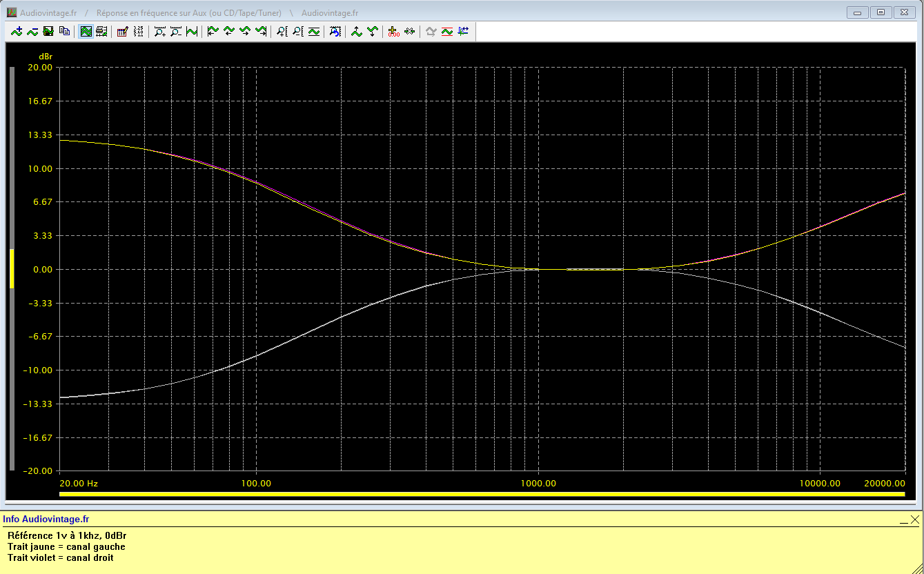
Task: Click the save graph floppy disk icon
Action: [x=48, y=31]
